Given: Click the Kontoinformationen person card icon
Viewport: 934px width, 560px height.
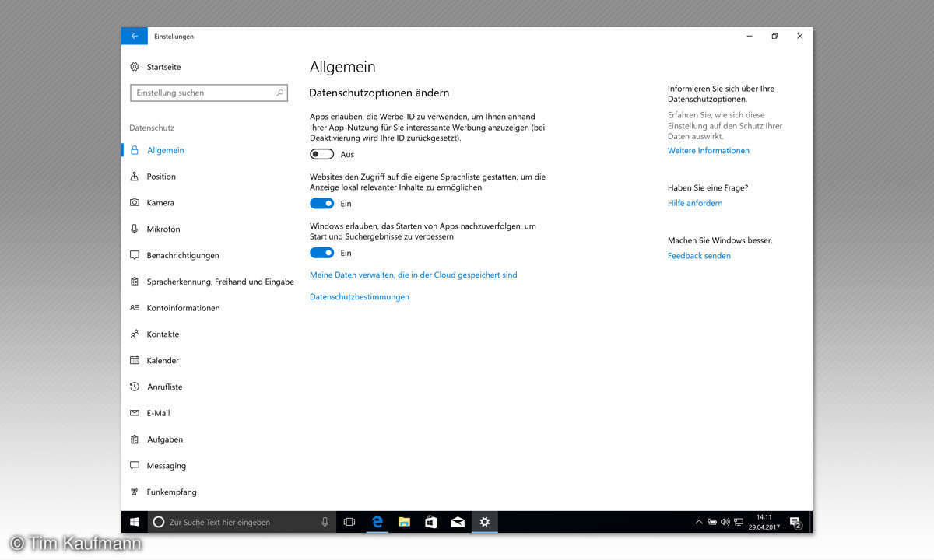Looking at the screenshot, I should click(x=135, y=308).
